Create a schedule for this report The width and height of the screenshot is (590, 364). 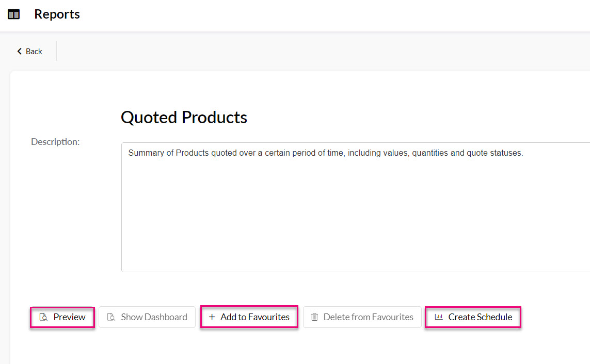(473, 317)
